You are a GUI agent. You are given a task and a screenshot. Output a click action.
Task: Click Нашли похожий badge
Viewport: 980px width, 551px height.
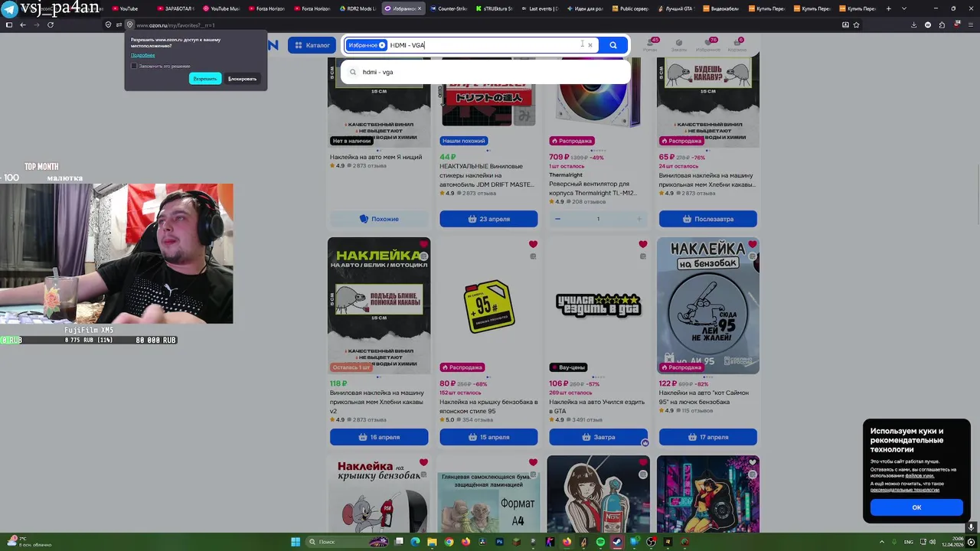(464, 141)
